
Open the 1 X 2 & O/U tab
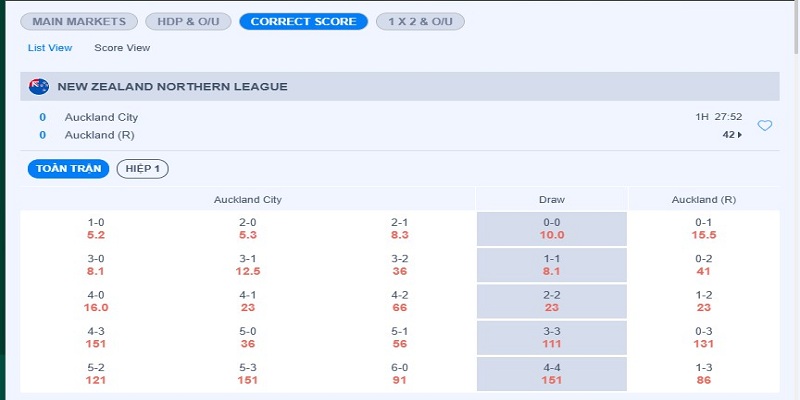[420, 21]
